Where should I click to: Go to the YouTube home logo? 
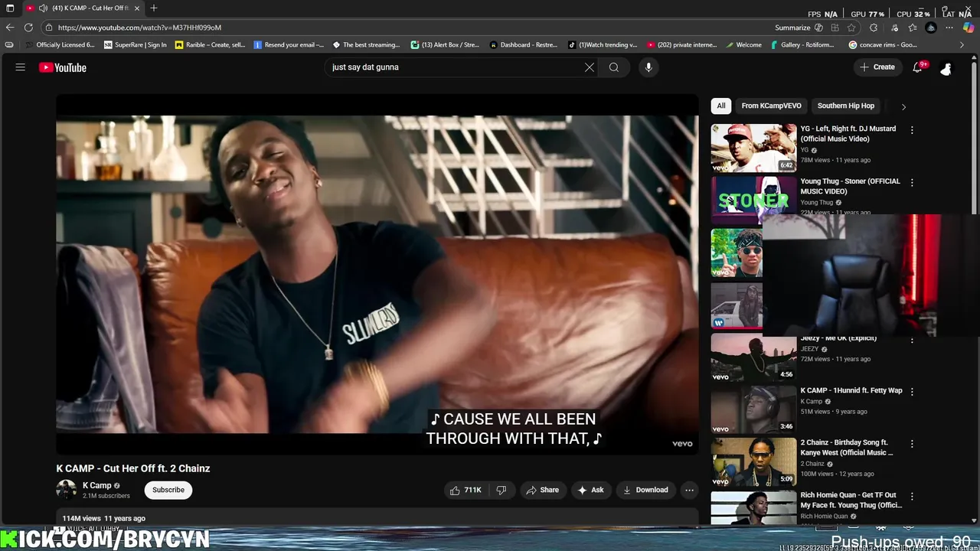click(63, 67)
